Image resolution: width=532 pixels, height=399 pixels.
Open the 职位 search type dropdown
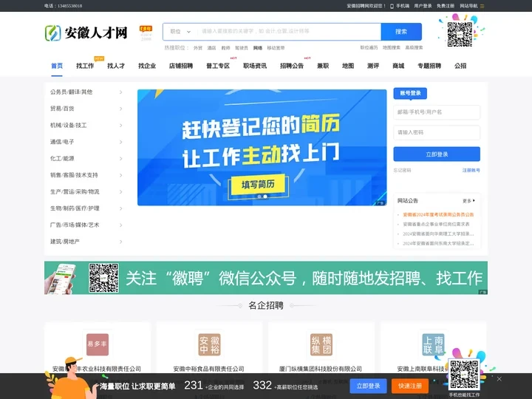tap(180, 32)
